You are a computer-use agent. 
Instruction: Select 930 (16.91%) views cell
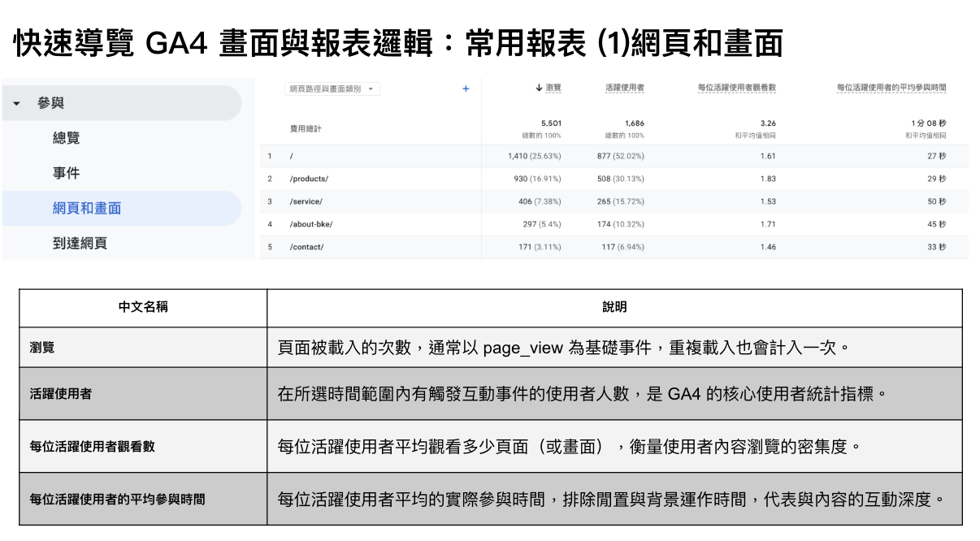pyautogui.click(x=537, y=179)
